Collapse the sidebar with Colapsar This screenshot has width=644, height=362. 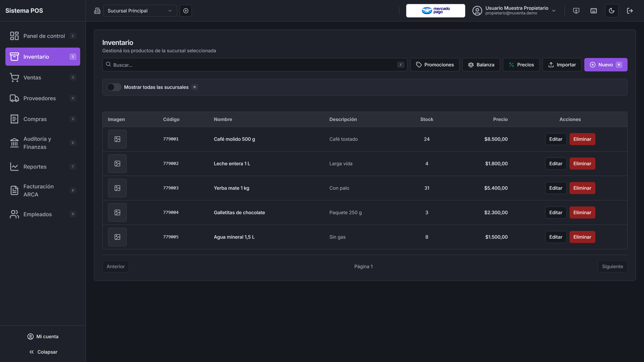click(x=43, y=352)
